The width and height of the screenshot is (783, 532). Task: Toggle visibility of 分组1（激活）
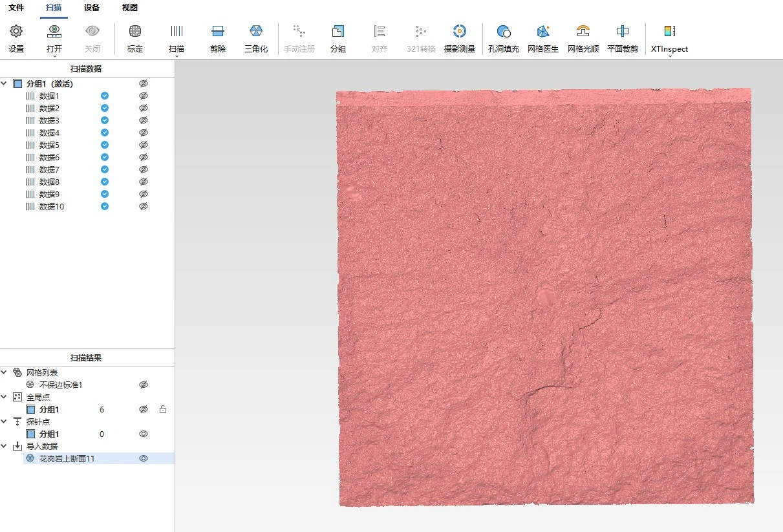pos(144,83)
